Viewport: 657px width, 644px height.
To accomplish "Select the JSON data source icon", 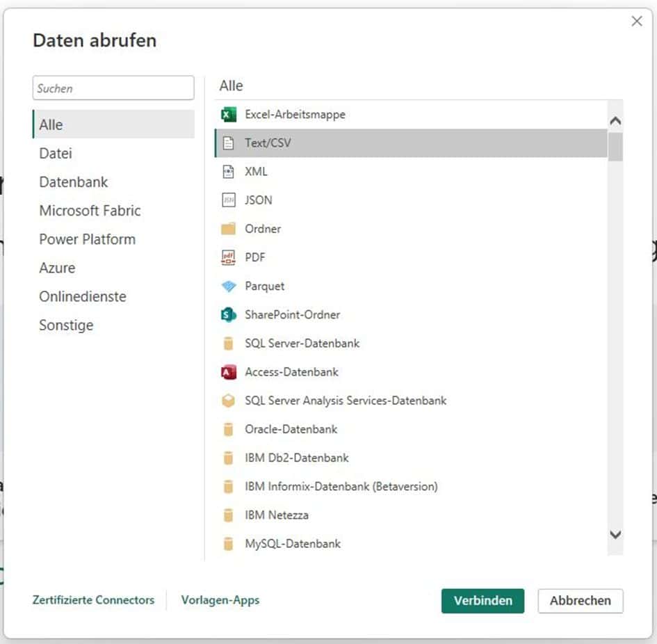I will click(x=229, y=200).
